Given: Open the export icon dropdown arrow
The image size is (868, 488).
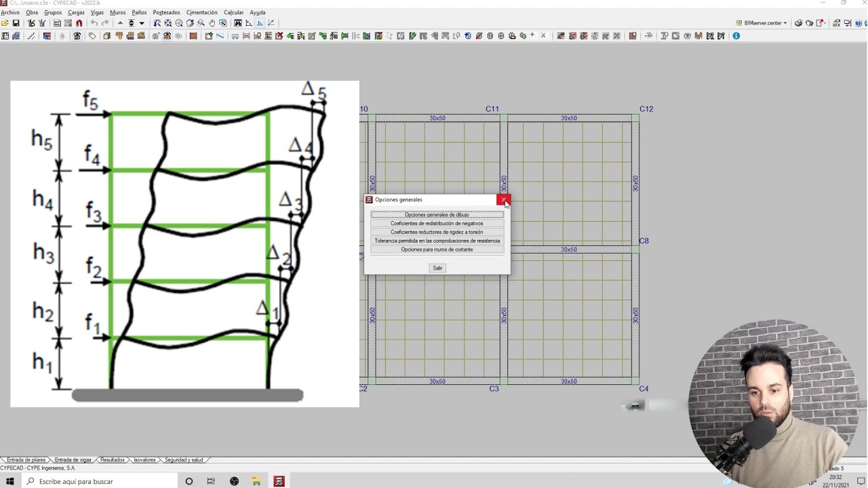Looking at the screenshot, I should click(826, 23).
